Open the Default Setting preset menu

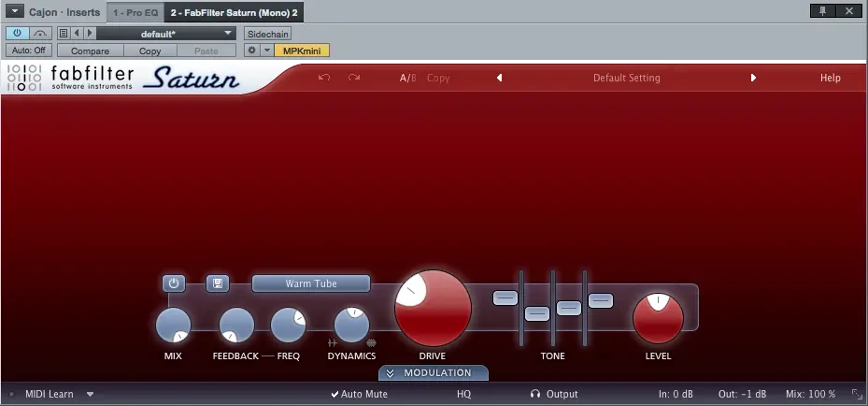coord(627,78)
